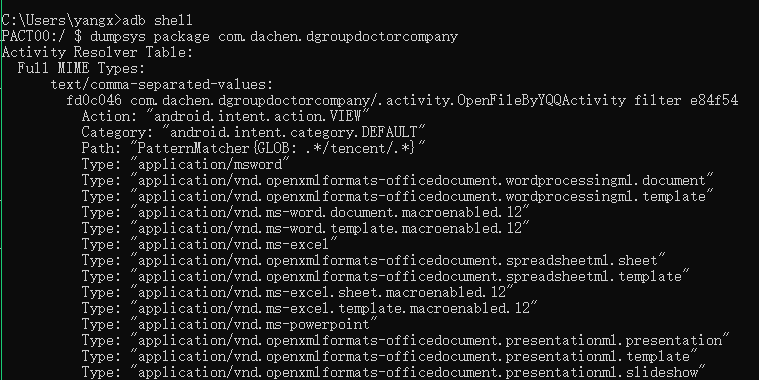Screen dimensions: 759x380
Task: Click 'application/vnd.ms-excel' type line
Action: [209, 244]
